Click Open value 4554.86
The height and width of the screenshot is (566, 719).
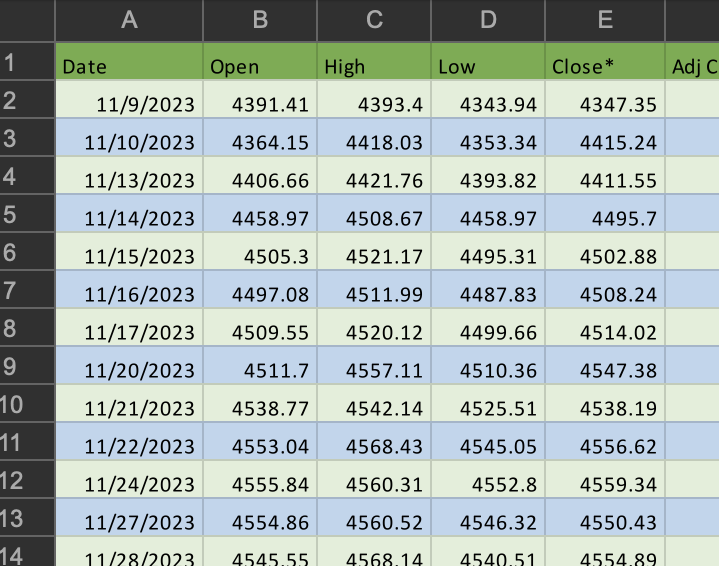(260, 517)
